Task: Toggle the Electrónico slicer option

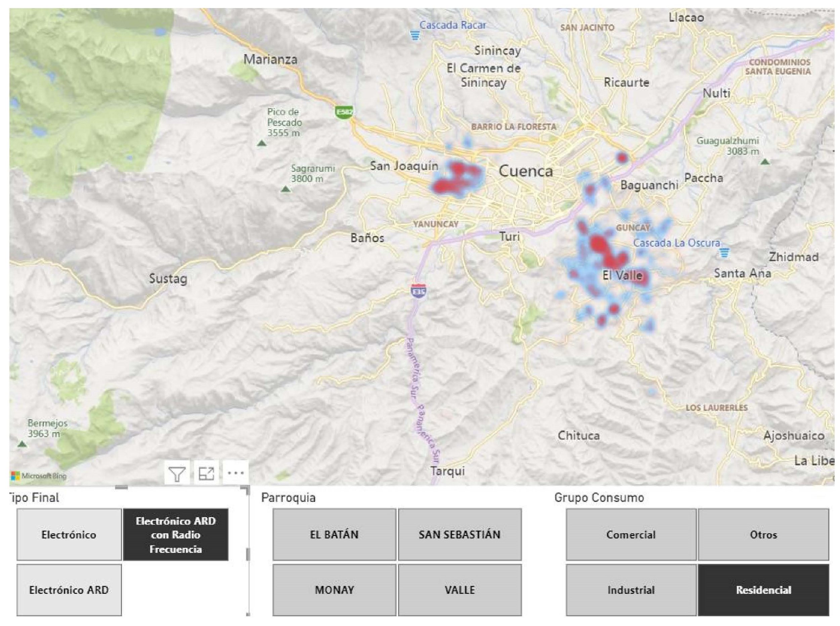Action: pyautogui.click(x=69, y=535)
